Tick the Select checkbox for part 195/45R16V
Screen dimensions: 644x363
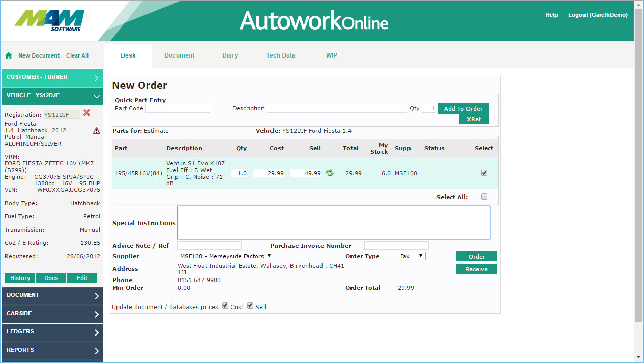click(484, 173)
